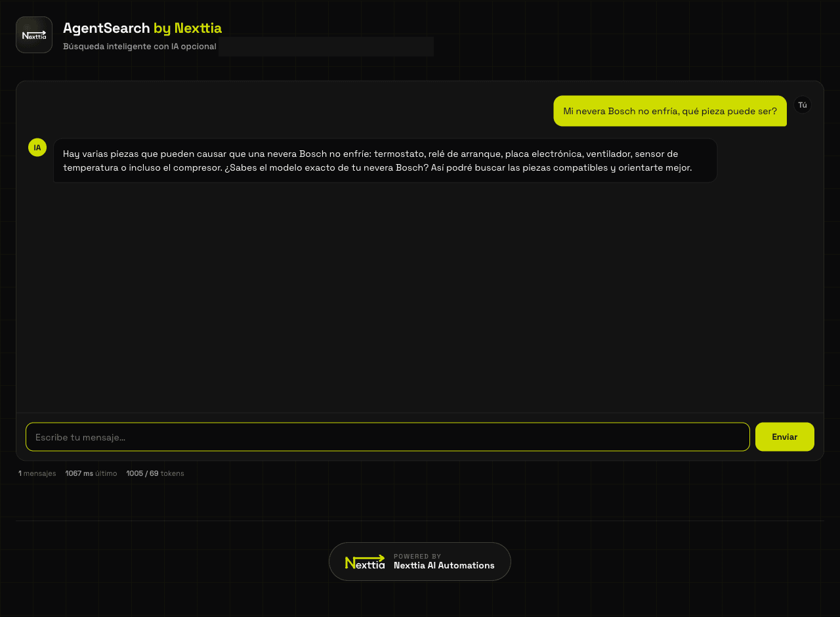The image size is (840, 617).
Task: Click subtitle 'Búsqueda inteligente con IA opcional'
Action: (x=140, y=47)
